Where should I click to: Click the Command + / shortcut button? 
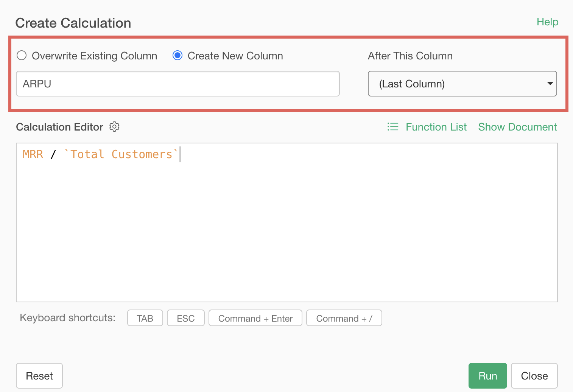344,318
